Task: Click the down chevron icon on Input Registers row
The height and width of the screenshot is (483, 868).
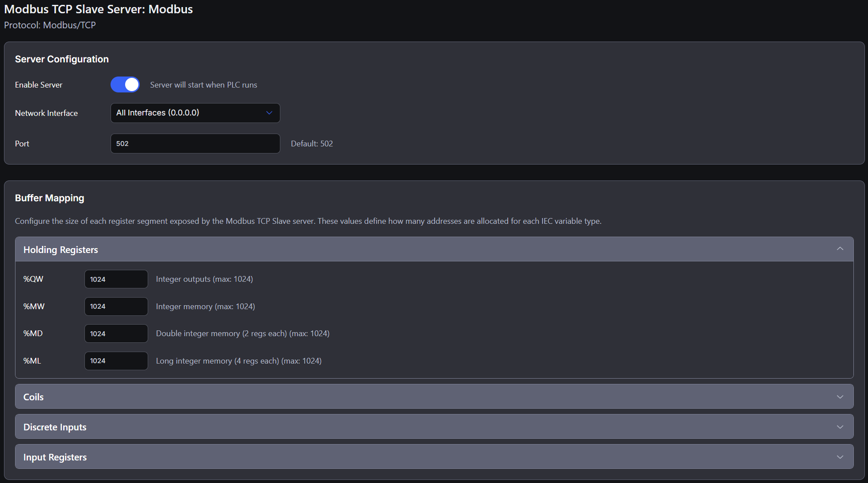Action: (840, 457)
